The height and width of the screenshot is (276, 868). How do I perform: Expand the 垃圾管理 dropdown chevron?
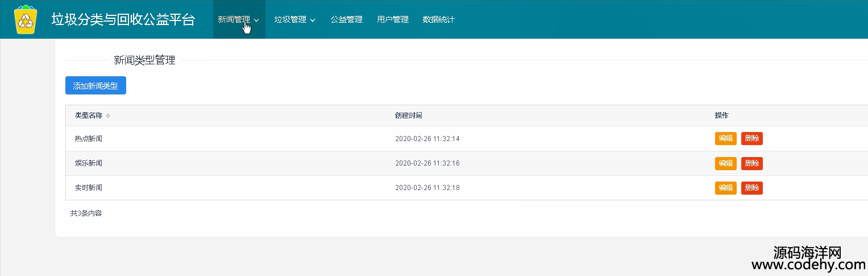pyautogui.click(x=313, y=20)
